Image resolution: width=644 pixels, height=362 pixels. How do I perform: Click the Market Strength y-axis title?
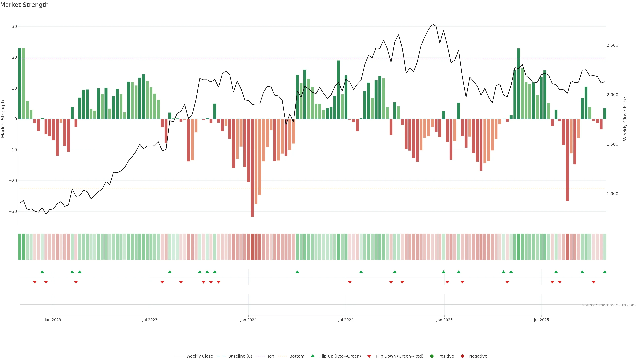tap(3, 119)
